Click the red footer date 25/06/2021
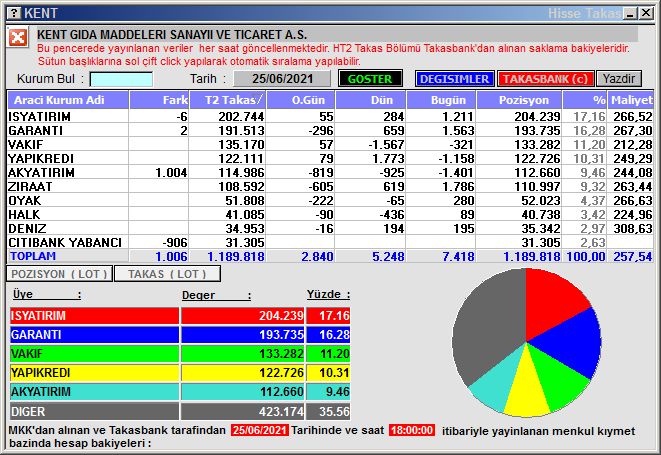Screen dimensions: 661x455 260,430
